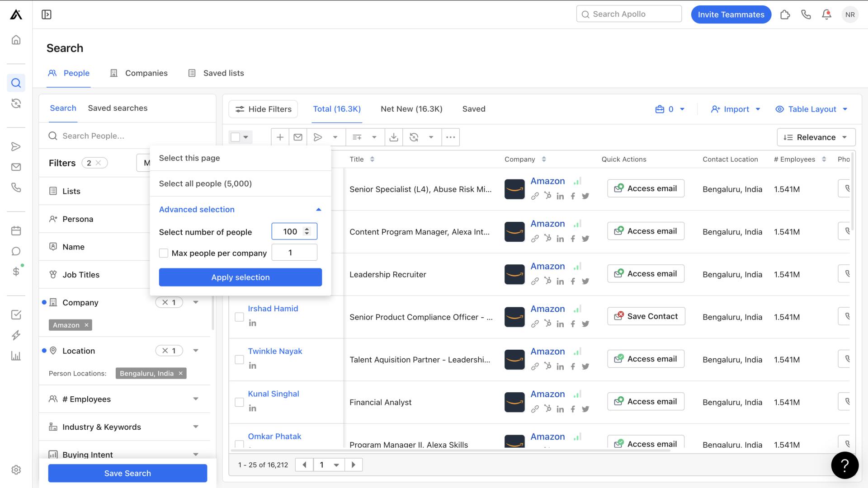Open the Import dropdown
This screenshot has height=488, width=868.
coord(736,109)
